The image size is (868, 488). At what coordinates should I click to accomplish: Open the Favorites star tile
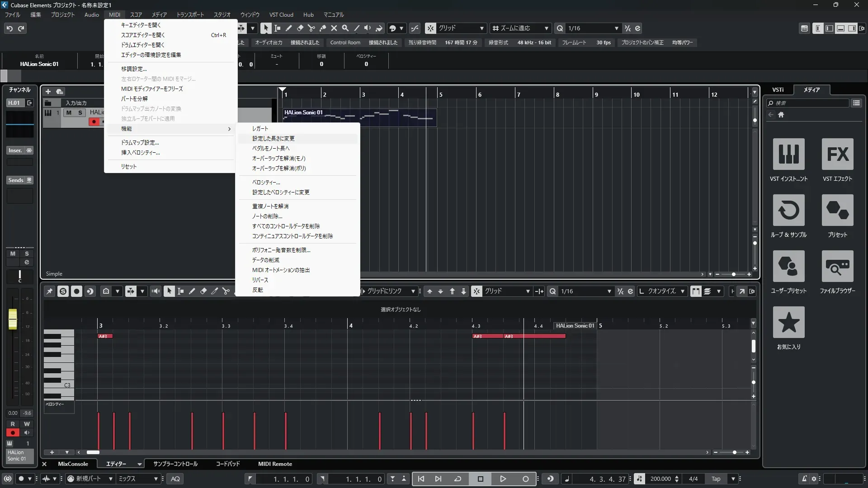click(788, 323)
